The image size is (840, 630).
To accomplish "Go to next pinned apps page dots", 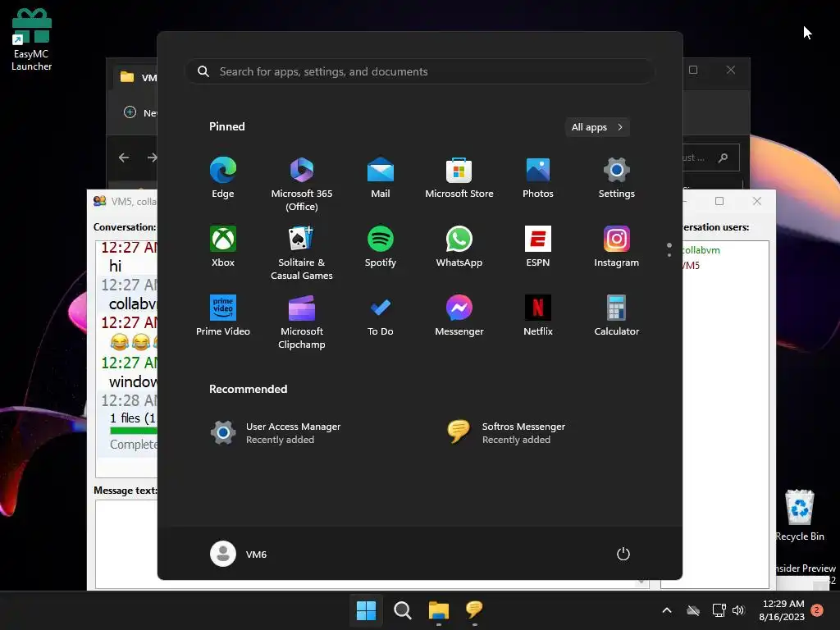I will (669, 250).
